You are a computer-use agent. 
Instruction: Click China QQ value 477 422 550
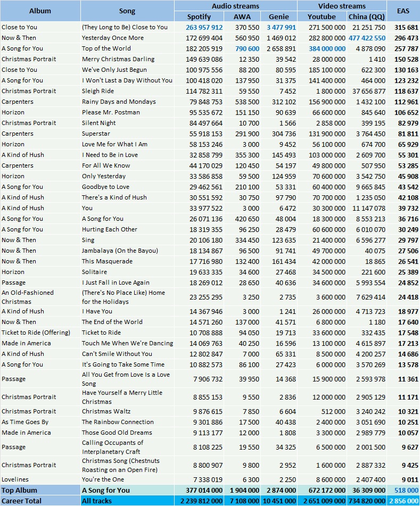pos(367,38)
